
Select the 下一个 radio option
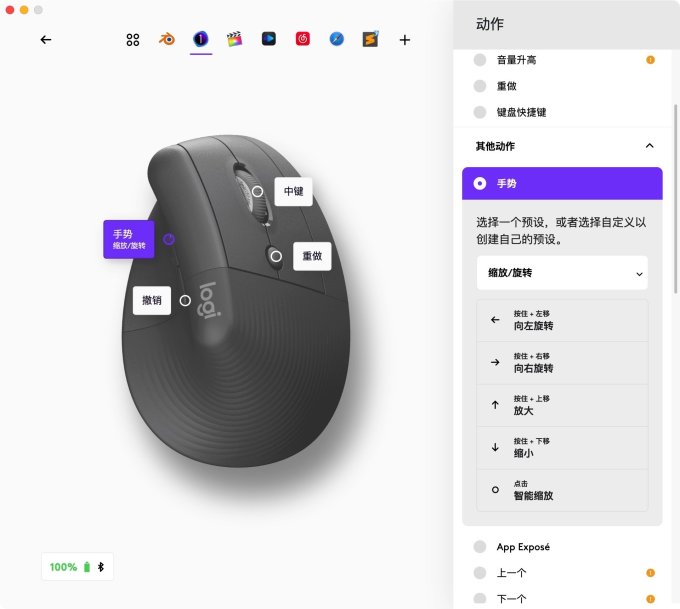[480, 599]
